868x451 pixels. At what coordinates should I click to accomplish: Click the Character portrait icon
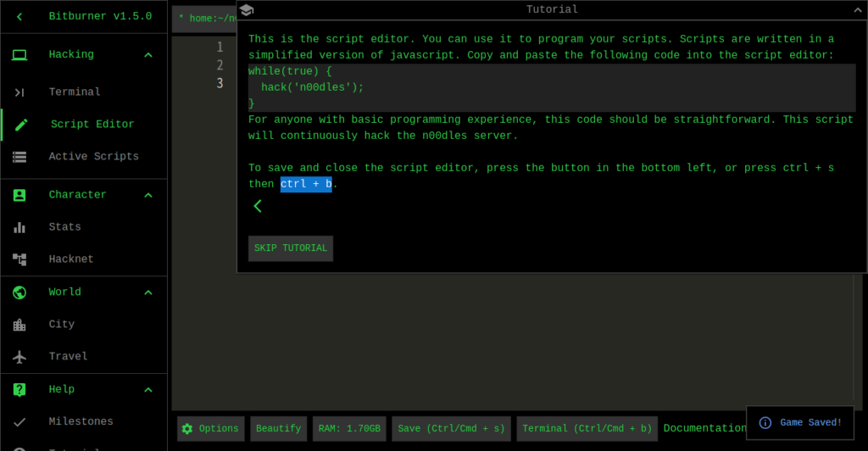19,195
